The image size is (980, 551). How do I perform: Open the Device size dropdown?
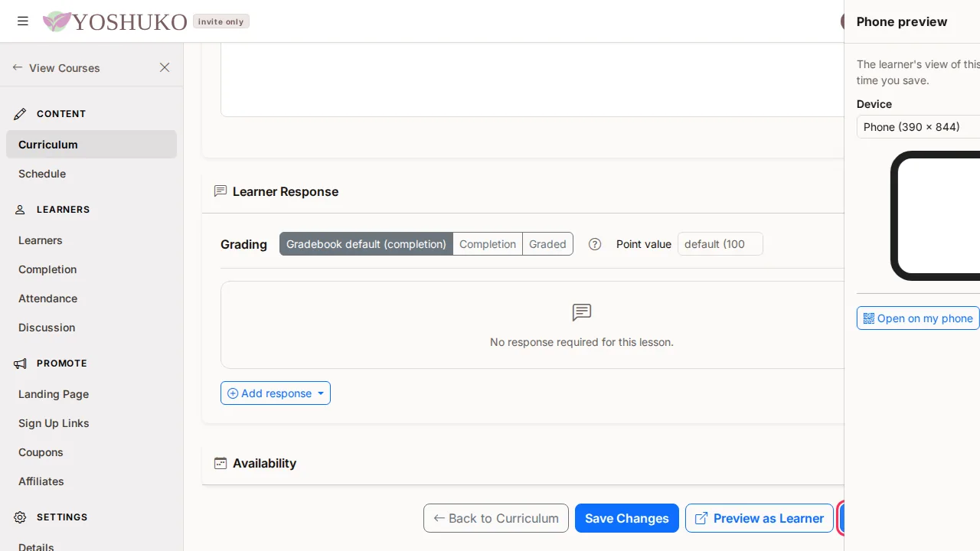918,127
